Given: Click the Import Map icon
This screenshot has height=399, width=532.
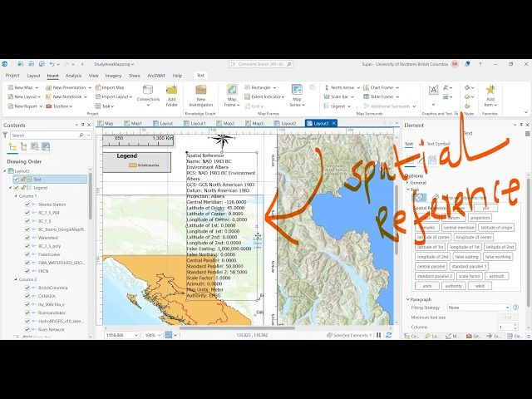Looking at the screenshot, I should [x=98, y=87].
